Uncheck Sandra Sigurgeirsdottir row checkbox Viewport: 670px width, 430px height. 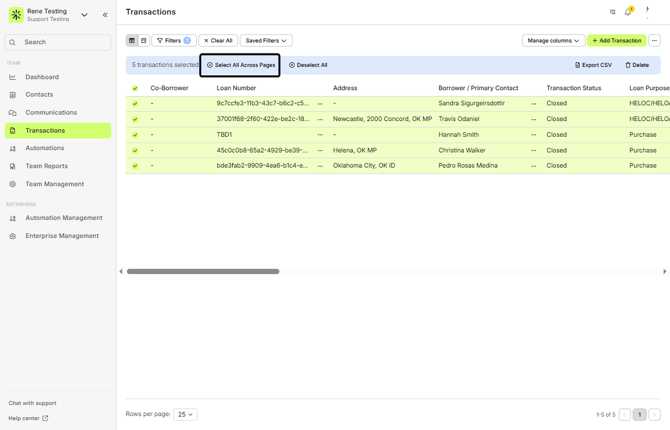(135, 103)
